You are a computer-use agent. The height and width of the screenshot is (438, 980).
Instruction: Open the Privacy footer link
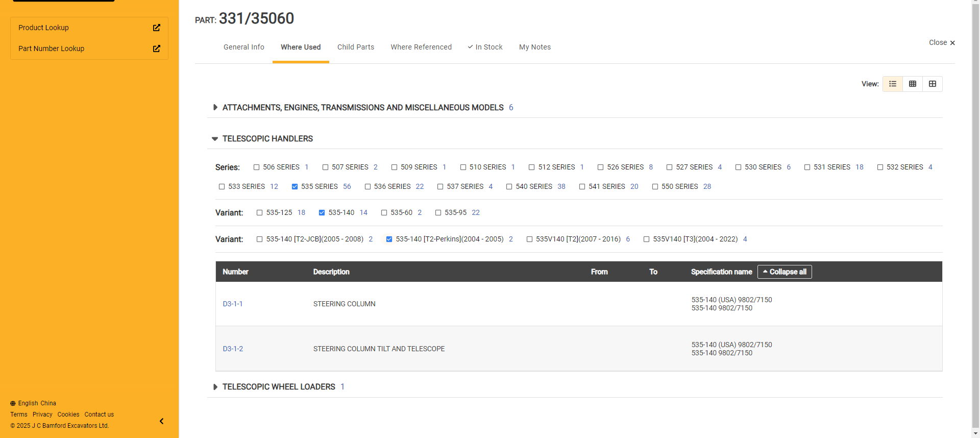42,415
